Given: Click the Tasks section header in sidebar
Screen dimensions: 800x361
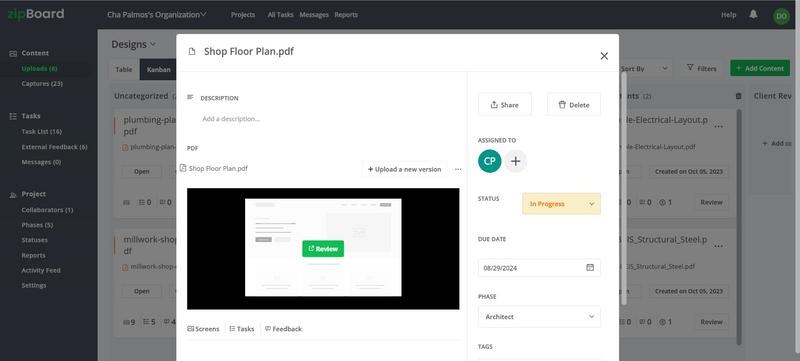Looking at the screenshot, I should (25, 116).
